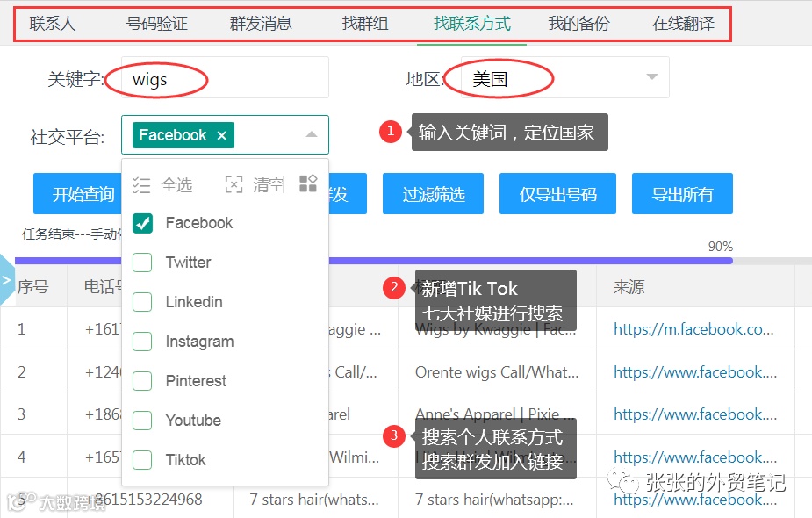Open the 群发消息 tab
This screenshot has height=518, width=812.
(261, 24)
